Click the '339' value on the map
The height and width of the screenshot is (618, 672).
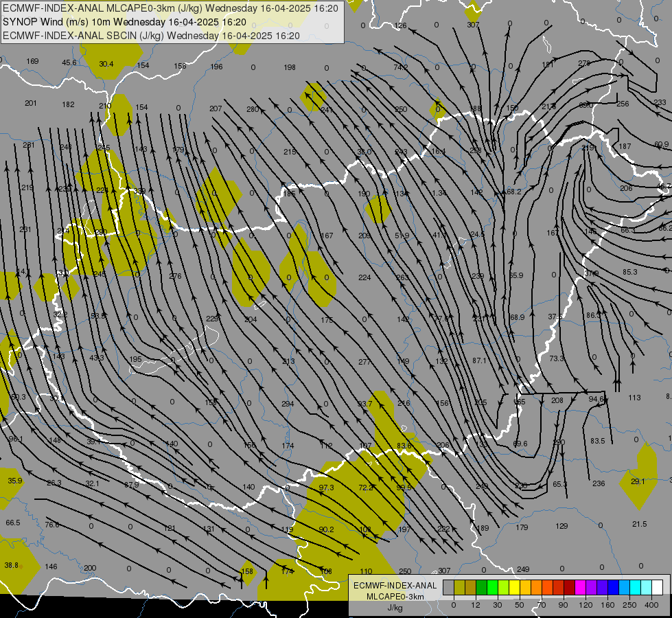click(140, 191)
